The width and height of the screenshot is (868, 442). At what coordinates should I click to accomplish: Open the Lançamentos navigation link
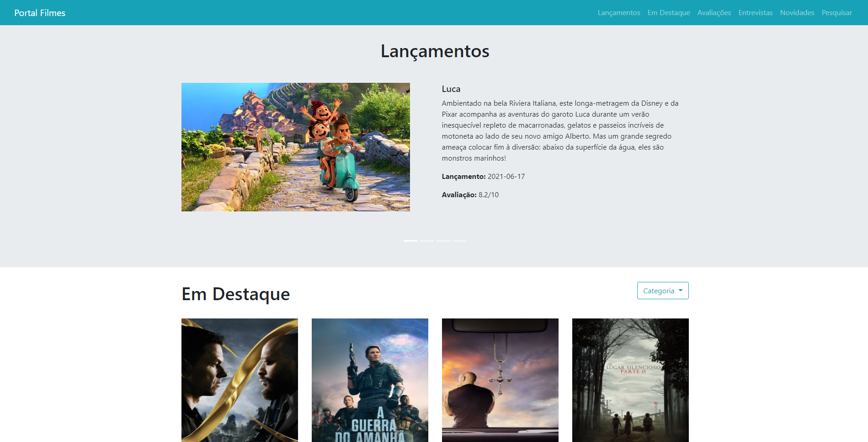[618, 13]
